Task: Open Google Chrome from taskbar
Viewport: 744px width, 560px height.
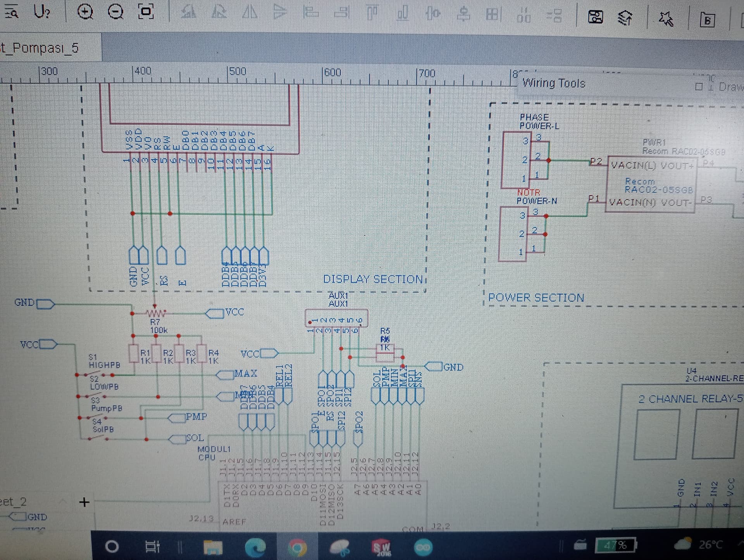Action: [x=298, y=547]
